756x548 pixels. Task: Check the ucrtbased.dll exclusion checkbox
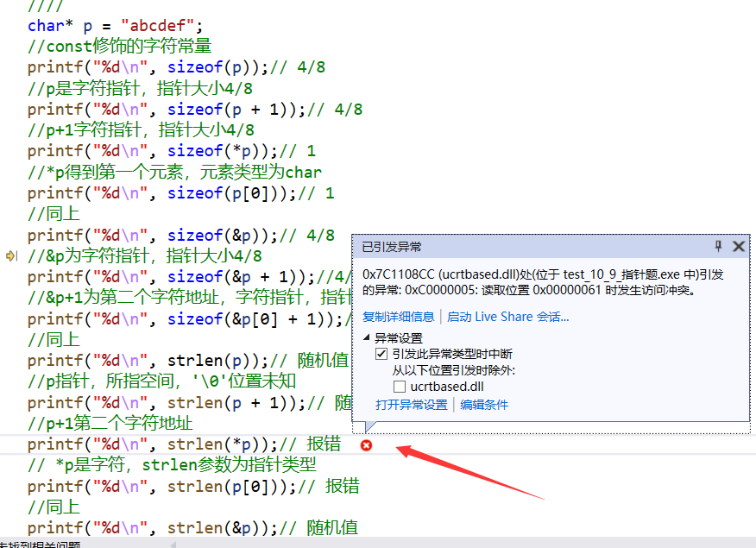click(x=400, y=387)
